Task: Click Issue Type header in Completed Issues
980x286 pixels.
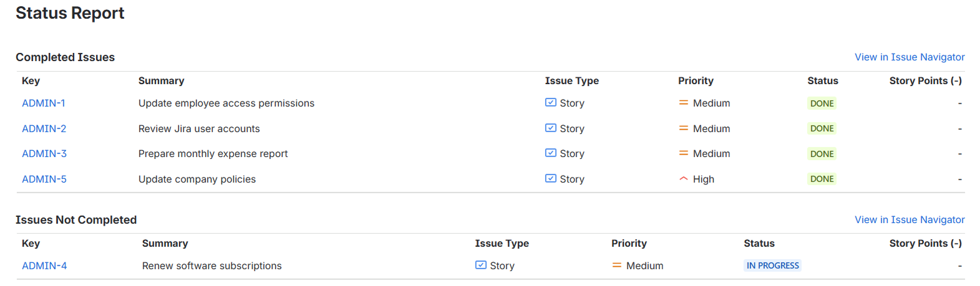Action: (x=572, y=81)
